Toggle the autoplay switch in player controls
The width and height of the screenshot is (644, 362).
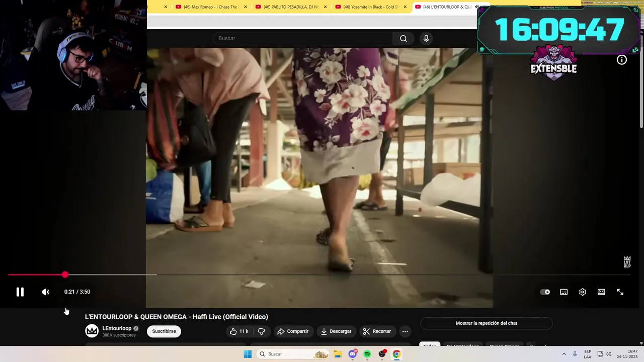tap(545, 292)
